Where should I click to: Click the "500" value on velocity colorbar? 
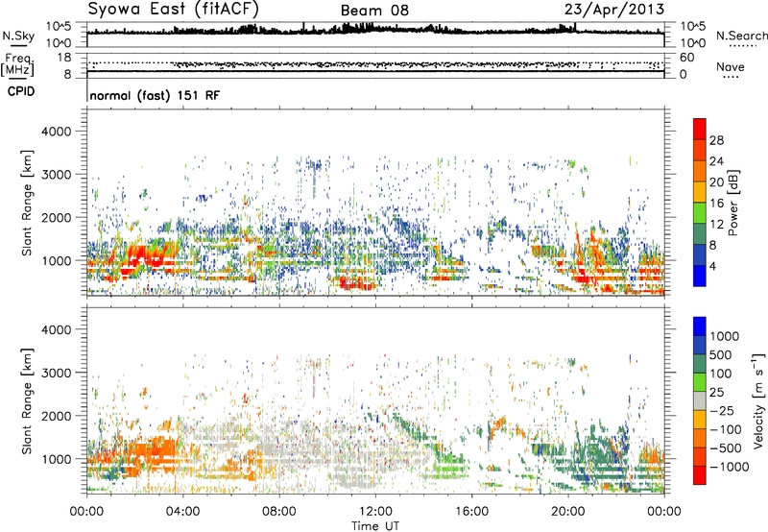tap(721, 355)
